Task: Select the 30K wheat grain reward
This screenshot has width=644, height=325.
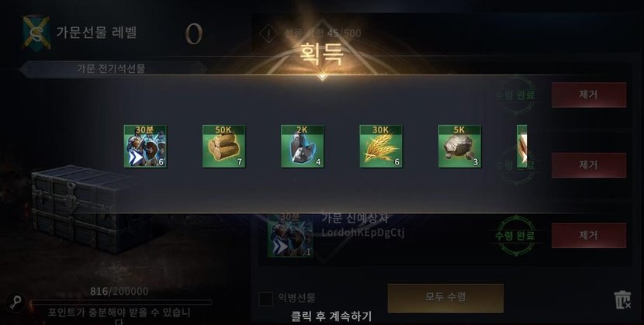Action: (x=381, y=146)
